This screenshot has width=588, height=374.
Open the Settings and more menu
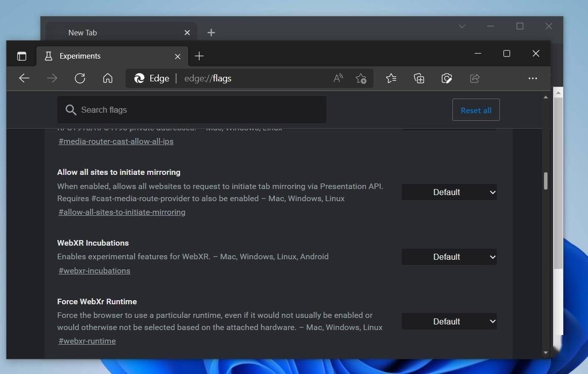pos(533,78)
